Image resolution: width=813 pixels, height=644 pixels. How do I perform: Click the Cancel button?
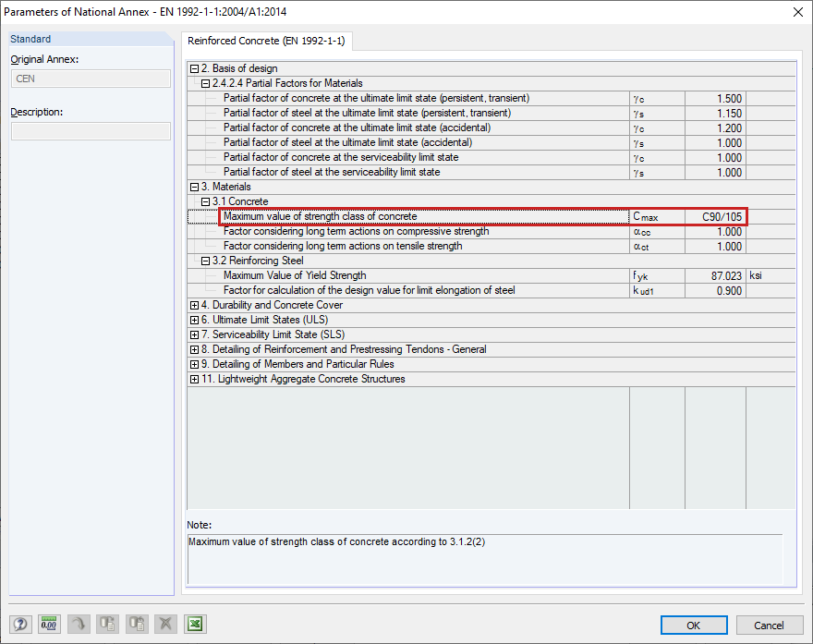(769, 626)
